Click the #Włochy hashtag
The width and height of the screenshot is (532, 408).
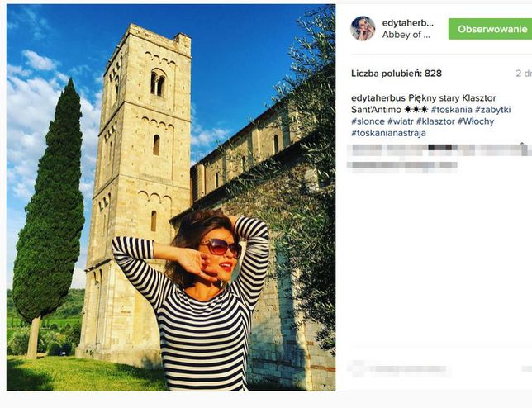[476, 121]
